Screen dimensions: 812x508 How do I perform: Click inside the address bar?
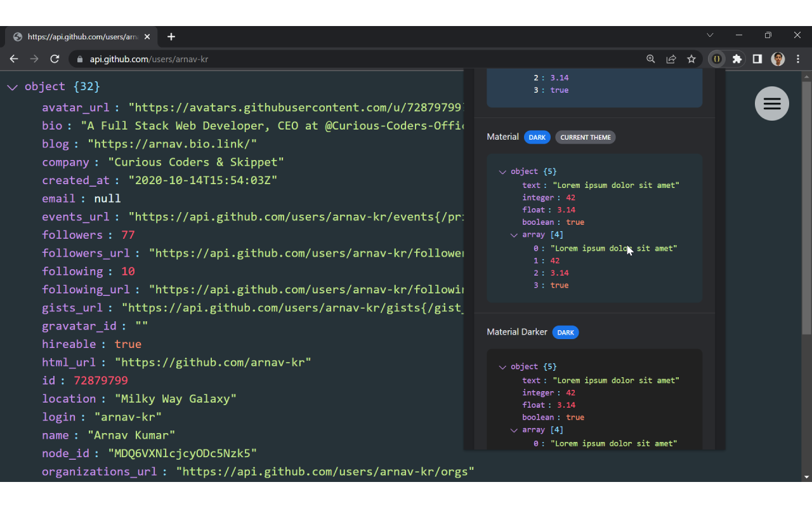pyautogui.click(x=254, y=58)
